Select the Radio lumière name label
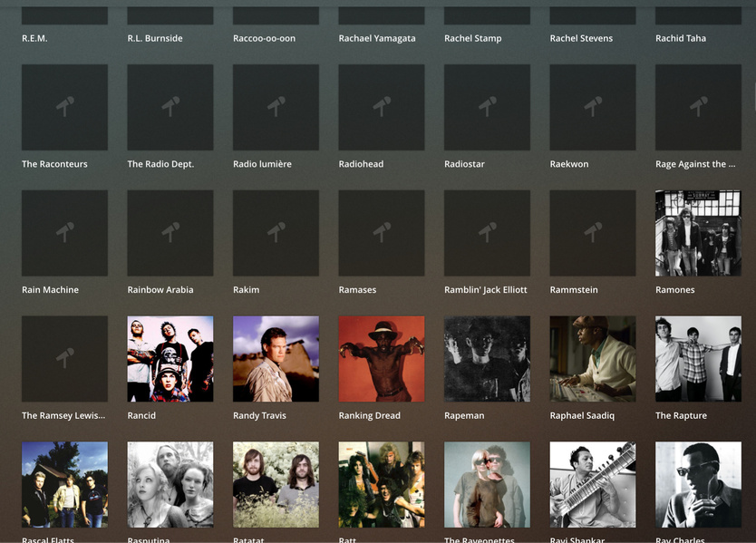 click(262, 164)
